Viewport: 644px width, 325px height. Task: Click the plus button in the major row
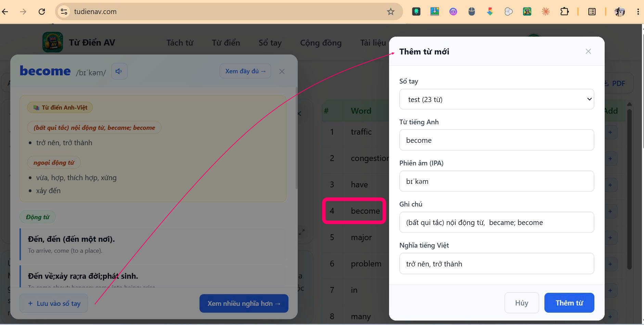610,238
